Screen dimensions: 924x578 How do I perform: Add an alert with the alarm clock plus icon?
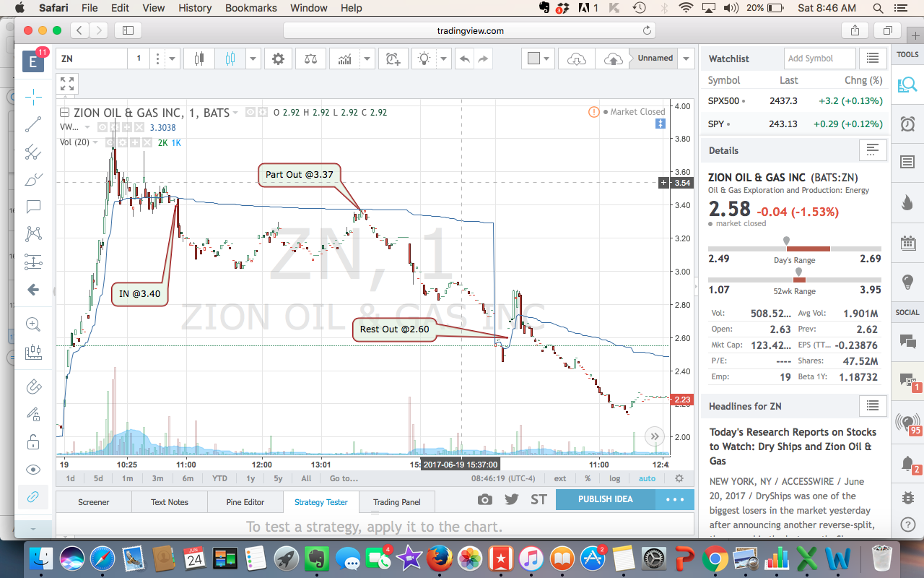[x=393, y=59]
